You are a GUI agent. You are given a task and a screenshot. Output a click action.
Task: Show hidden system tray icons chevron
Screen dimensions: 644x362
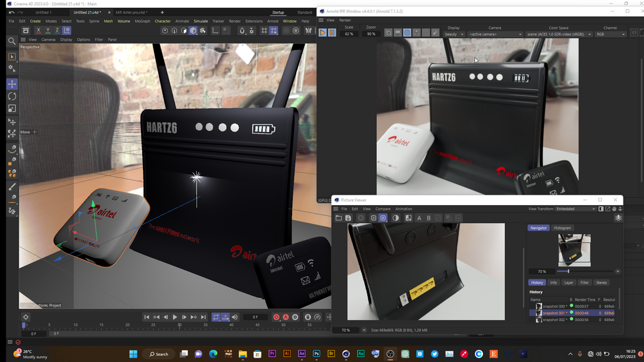pyautogui.click(x=570, y=354)
